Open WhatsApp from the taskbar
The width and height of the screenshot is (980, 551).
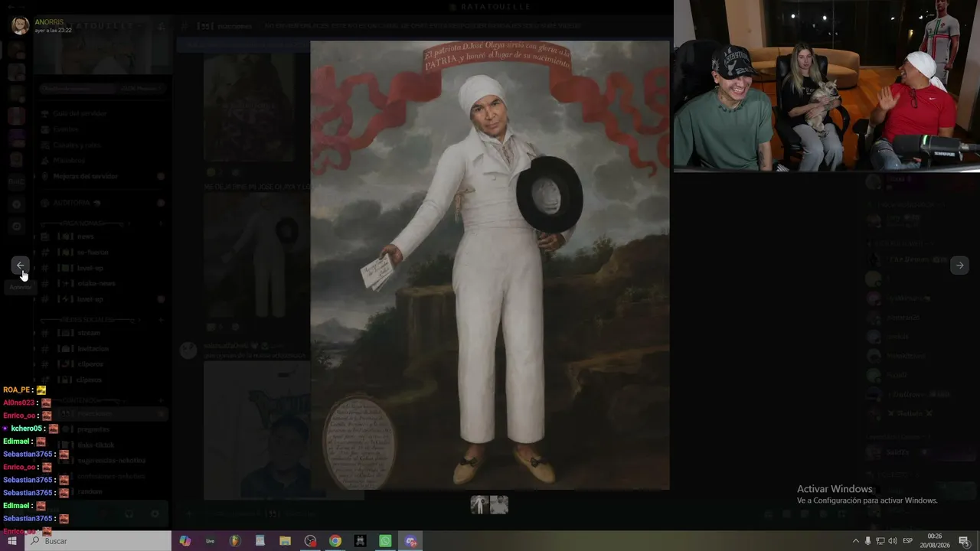click(x=385, y=541)
